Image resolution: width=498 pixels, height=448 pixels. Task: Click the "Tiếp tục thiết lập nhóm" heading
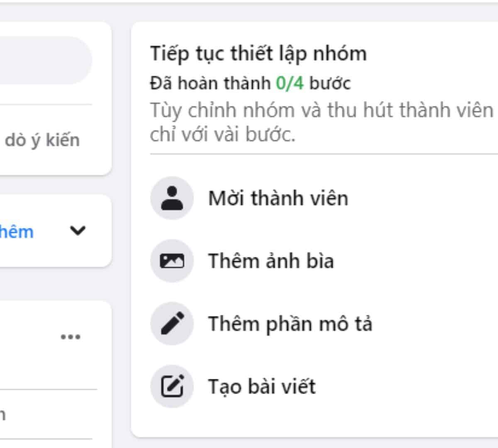[x=258, y=54]
